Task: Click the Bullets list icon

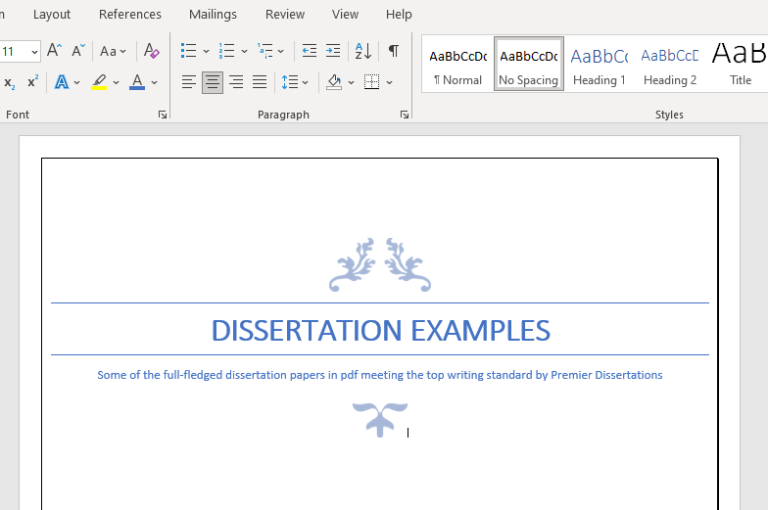Action: tap(188, 51)
